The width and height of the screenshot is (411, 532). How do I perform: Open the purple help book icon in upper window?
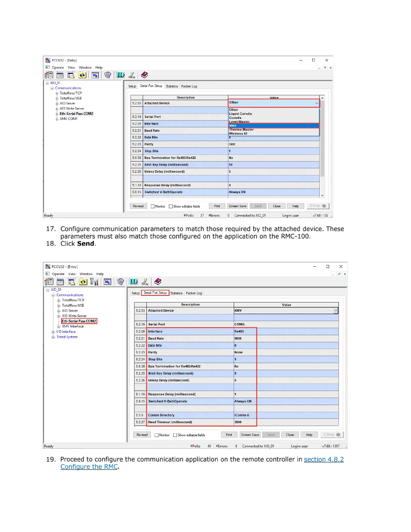point(144,75)
